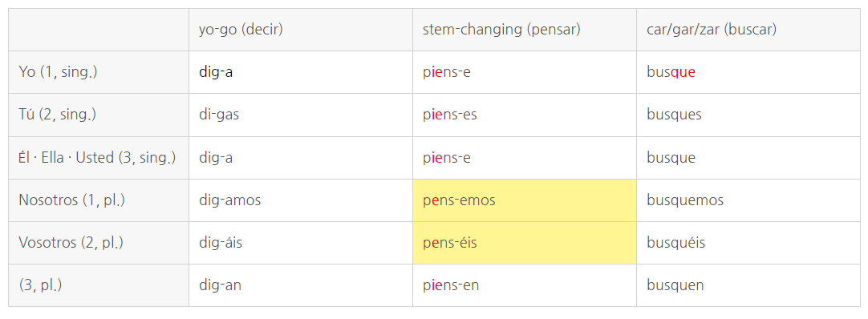This screenshot has height=319, width=868.
Task: Select the 'busquen' cell
Action: tap(748, 285)
